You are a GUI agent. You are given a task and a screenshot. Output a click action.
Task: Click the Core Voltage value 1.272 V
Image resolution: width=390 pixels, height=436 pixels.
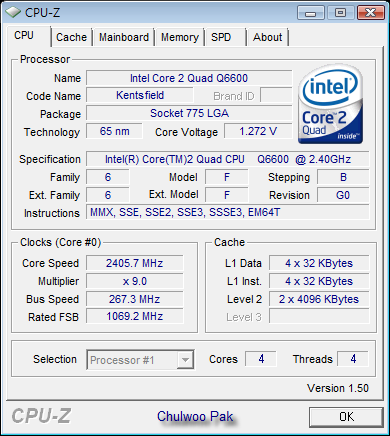pos(258,131)
